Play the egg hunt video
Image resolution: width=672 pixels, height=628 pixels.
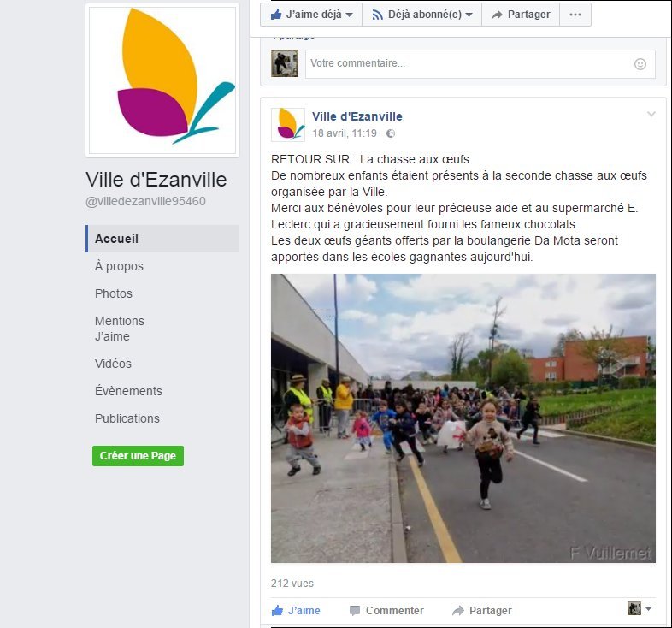coord(463,418)
